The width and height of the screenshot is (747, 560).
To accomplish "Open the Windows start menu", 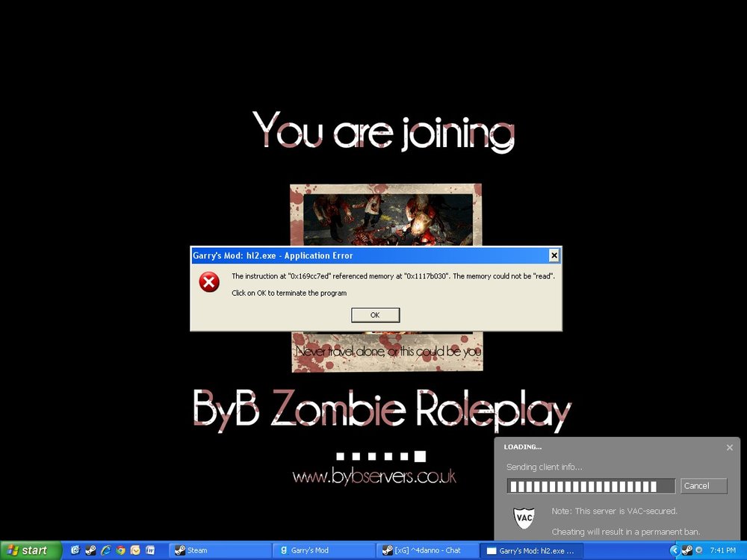I will coord(30,550).
